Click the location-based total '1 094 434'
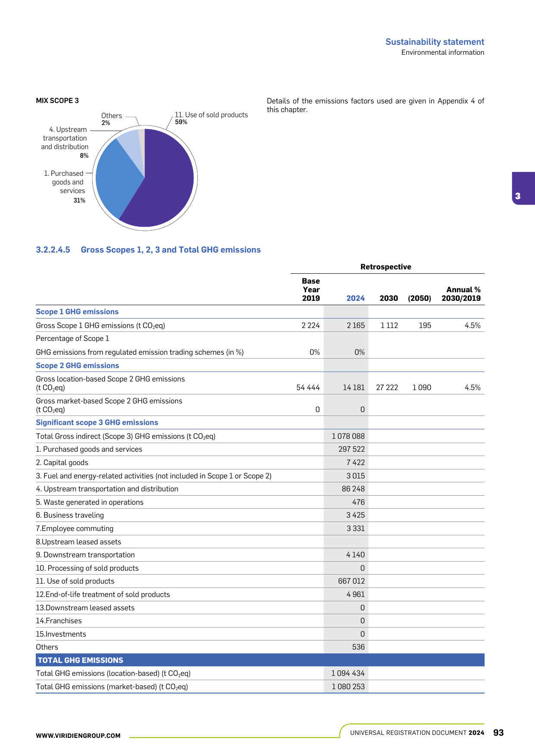 348,673
